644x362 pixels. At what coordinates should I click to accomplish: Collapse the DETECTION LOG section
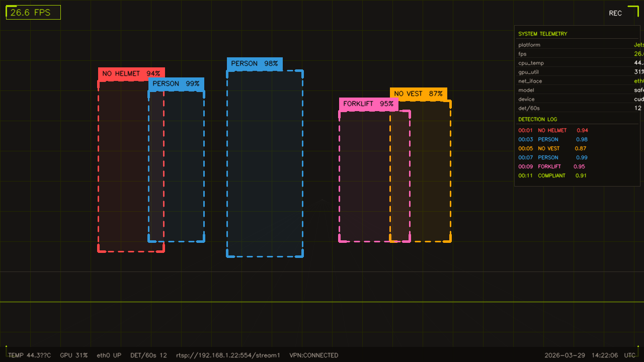[x=538, y=119]
